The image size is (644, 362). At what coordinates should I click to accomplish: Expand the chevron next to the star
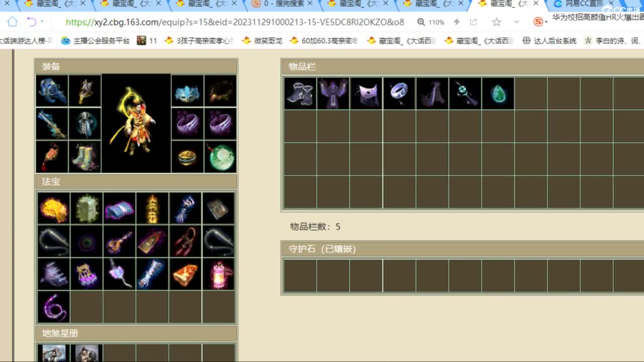[516, 22]
